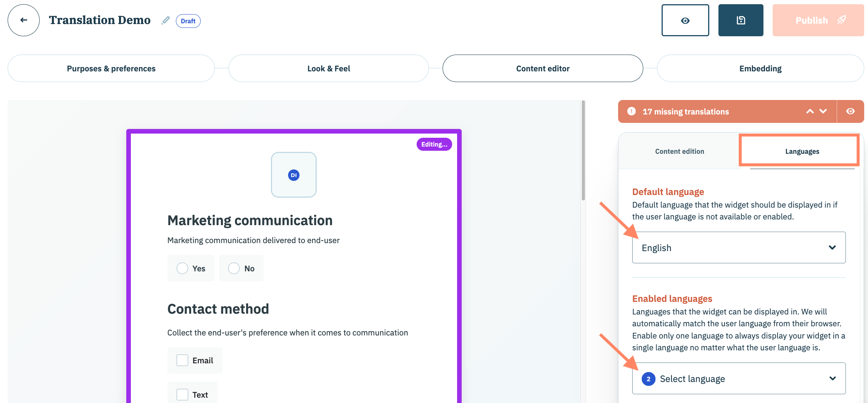868x403 pixels.
Task: Select the Yes radio button
Action: [x=182, y=268]
